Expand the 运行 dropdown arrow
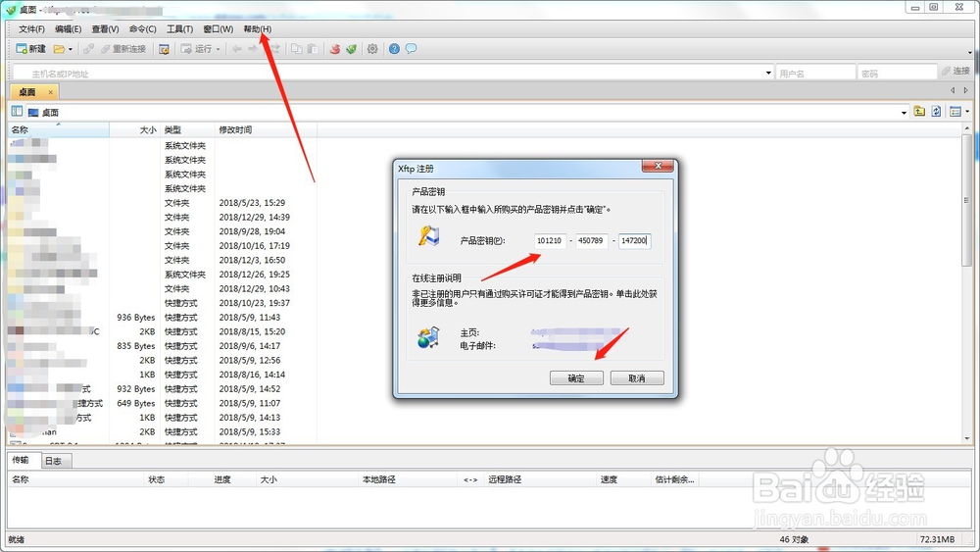Viewport: 980px width, 552px height. pyautogui.click(x=219, y=49)
